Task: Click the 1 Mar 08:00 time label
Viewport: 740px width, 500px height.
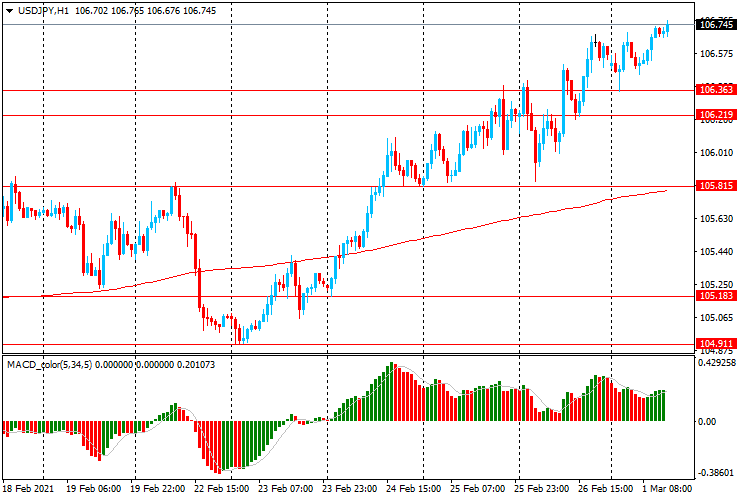Action: 667,488
